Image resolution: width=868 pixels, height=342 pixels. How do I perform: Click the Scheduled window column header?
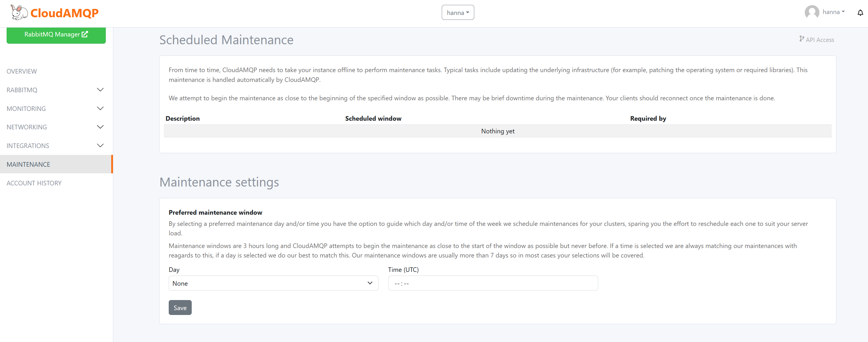click(x=373, y=118)
